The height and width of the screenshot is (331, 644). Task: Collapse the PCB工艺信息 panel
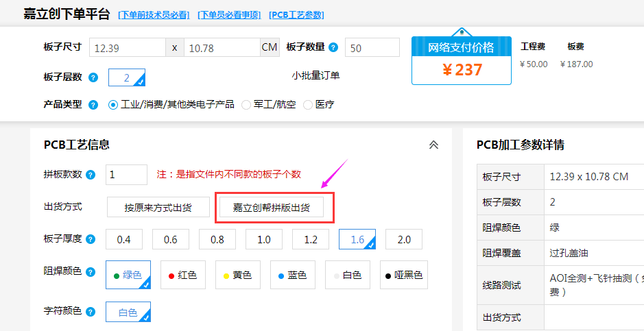[x=433, y=145]
